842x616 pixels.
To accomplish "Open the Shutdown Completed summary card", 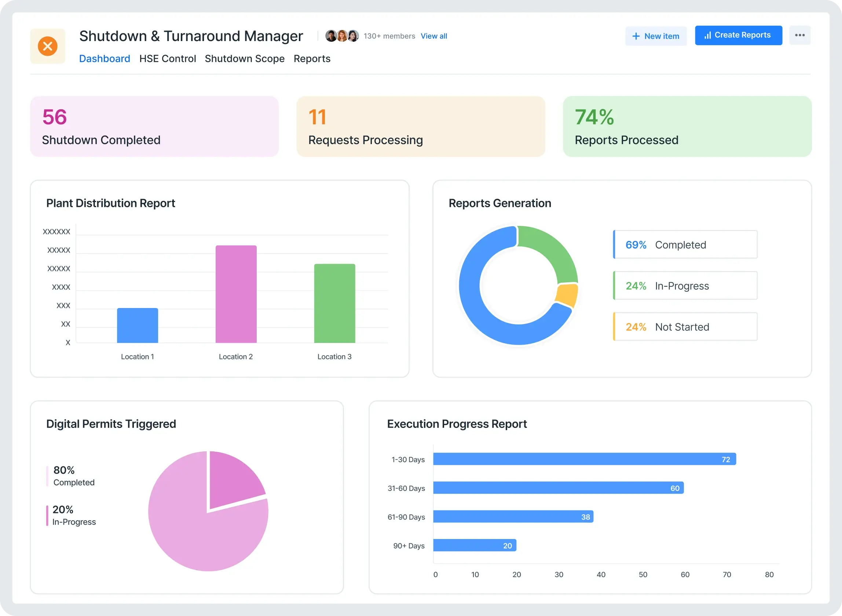I will [154, 126].
